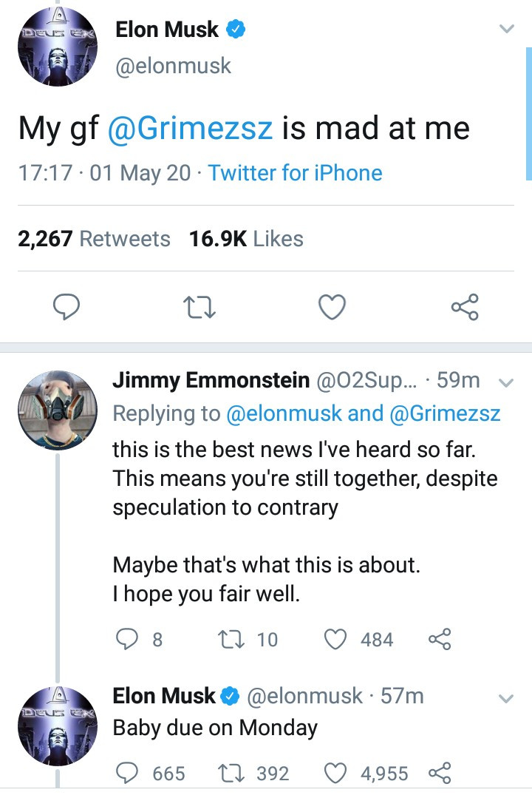532x798 pixels.
Task: Reply to the "Baby due on Monday" tweet
Action: (x=129, y=774)
